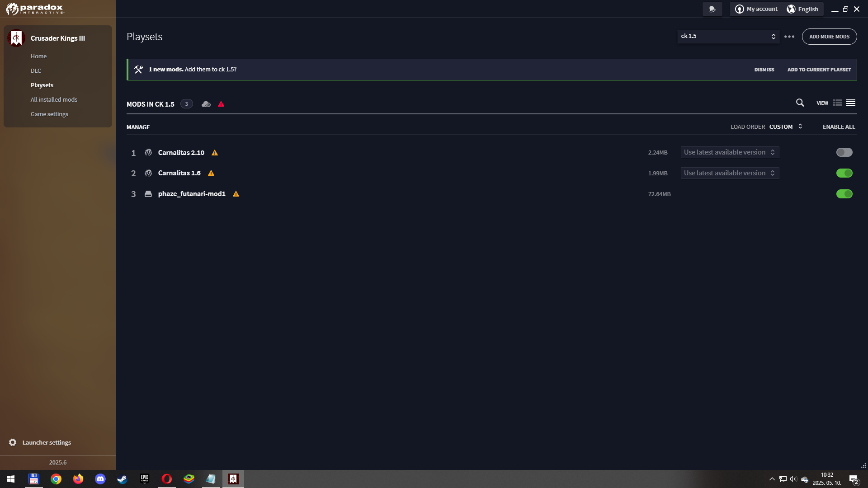The width and height of the screenshot is (868, 488).
Task: Open version dropdown for Carnalitas 1.6
Action: [x=730, y=173]
